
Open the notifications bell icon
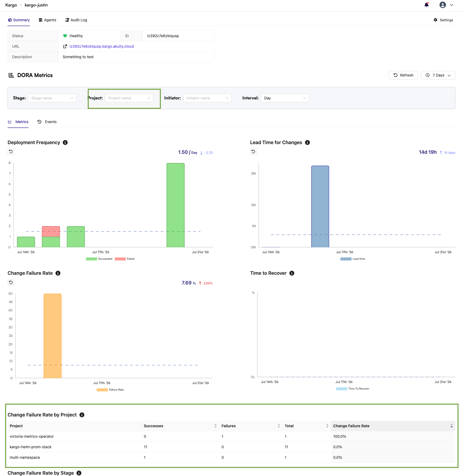point(427,5)
